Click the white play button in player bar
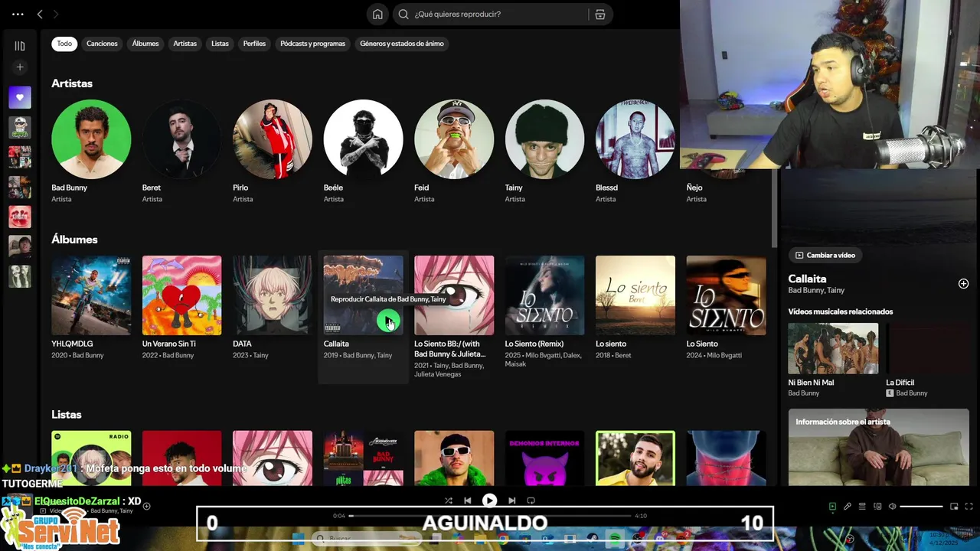The image size is (980, 551). (489, 500)
